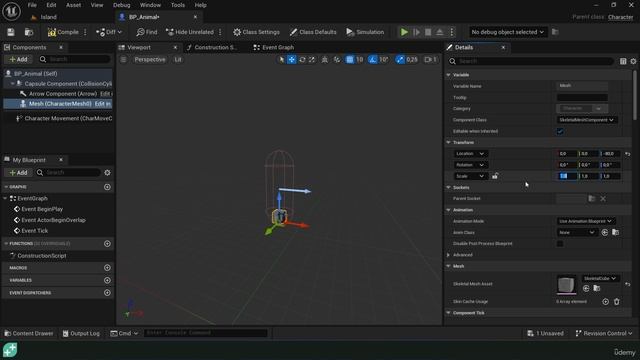This screenshot has height=360, width=640.
Task: Open the Location type dropdown
Action: pyautogui.click(x=470, y=154)
